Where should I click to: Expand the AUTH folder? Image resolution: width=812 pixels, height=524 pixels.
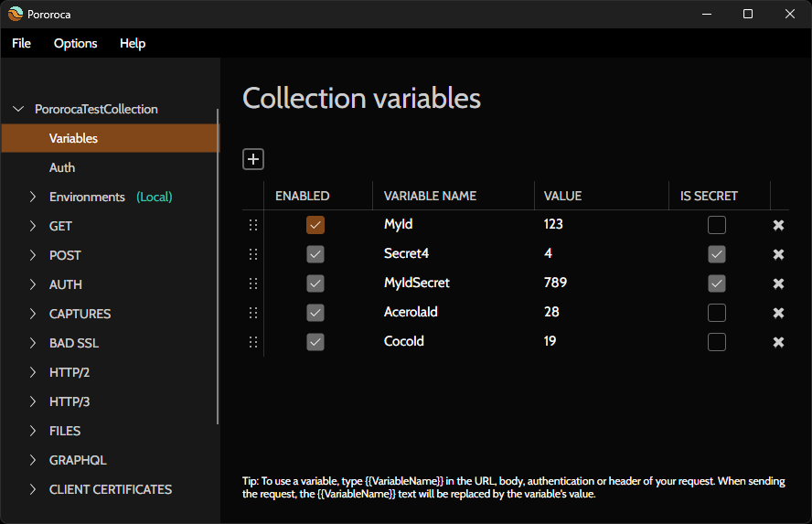point(33,284)
